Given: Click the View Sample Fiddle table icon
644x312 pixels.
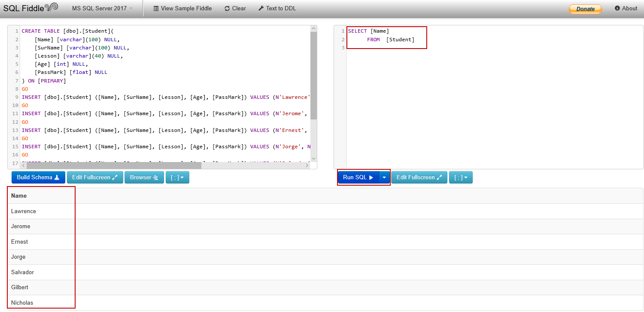Looking at the screenshot, I should pos(156,8).
